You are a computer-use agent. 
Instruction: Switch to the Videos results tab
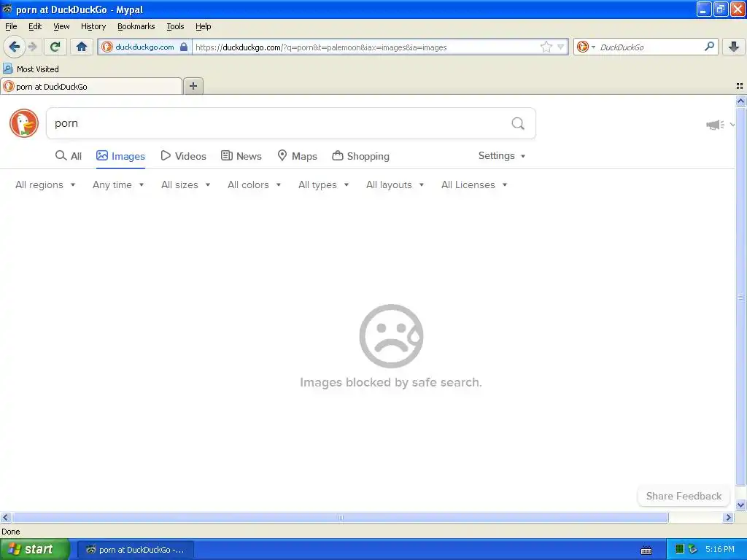click(183, 156)
